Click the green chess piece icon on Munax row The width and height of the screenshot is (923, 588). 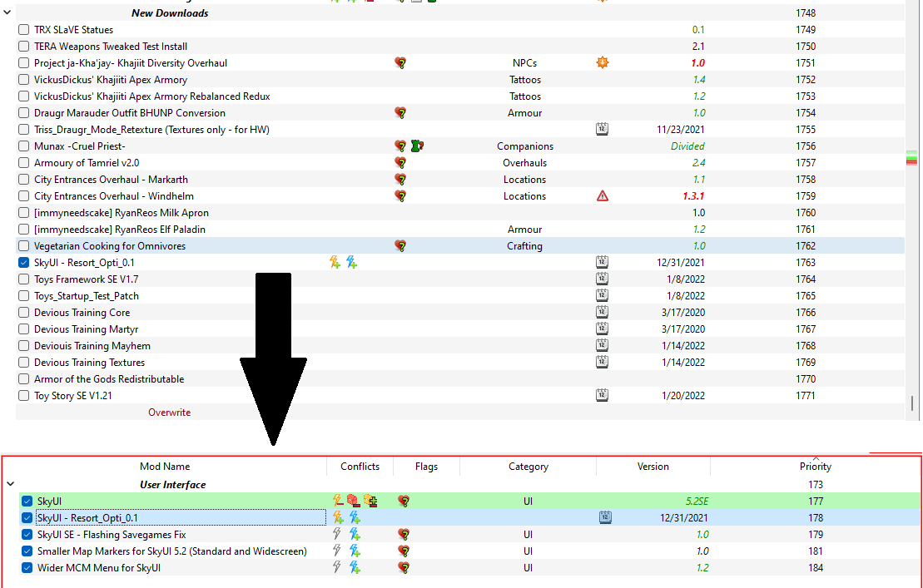tap(417, 146)
